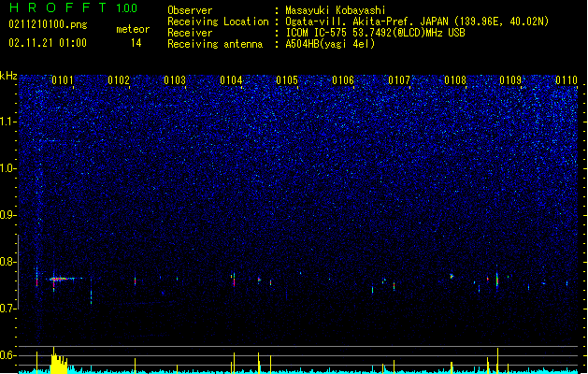This screenshot has width=588, height=374.
Task: Click the 'Receiving antenna' field label
Action: pos(215,44)
